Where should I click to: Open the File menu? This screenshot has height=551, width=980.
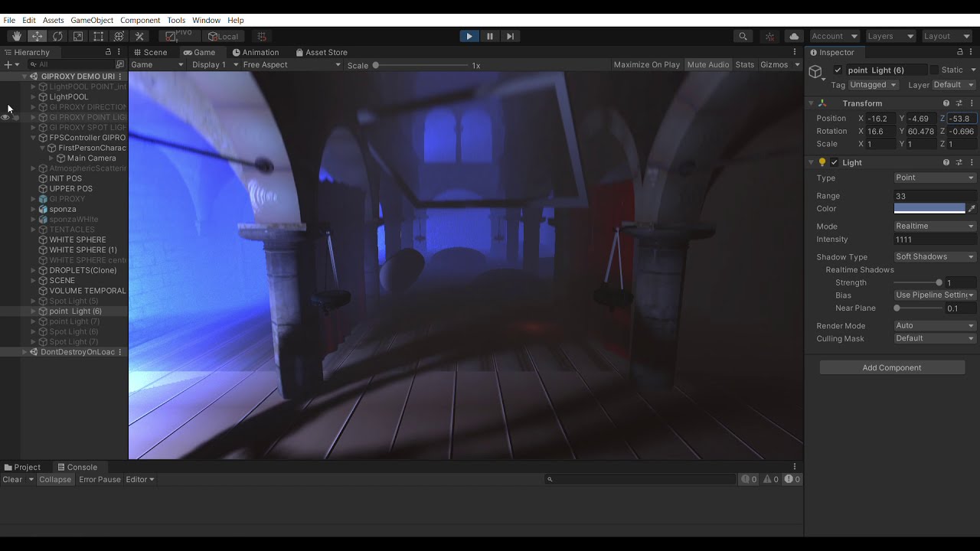9,20
